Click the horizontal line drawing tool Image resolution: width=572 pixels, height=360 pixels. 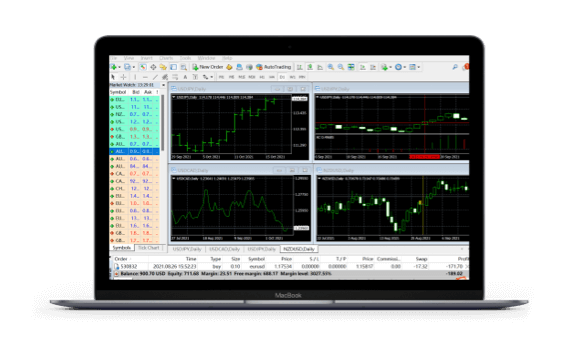click(x=145, y=77)
